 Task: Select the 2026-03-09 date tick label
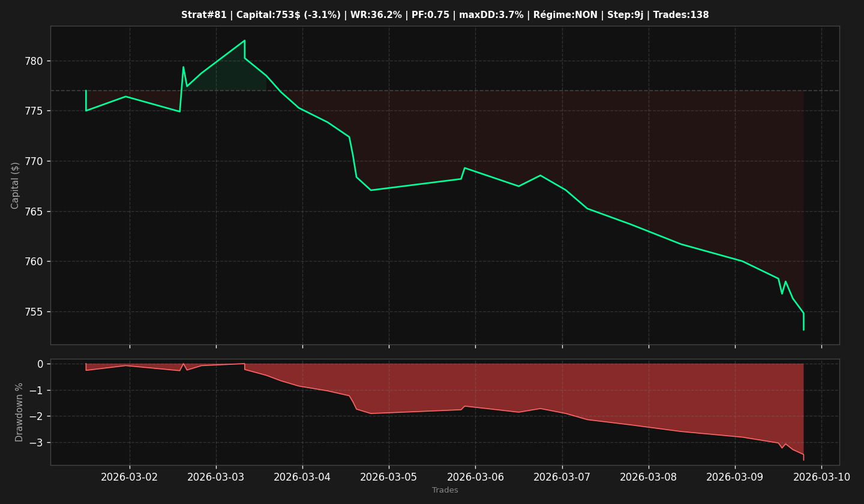tap(735, 477)
